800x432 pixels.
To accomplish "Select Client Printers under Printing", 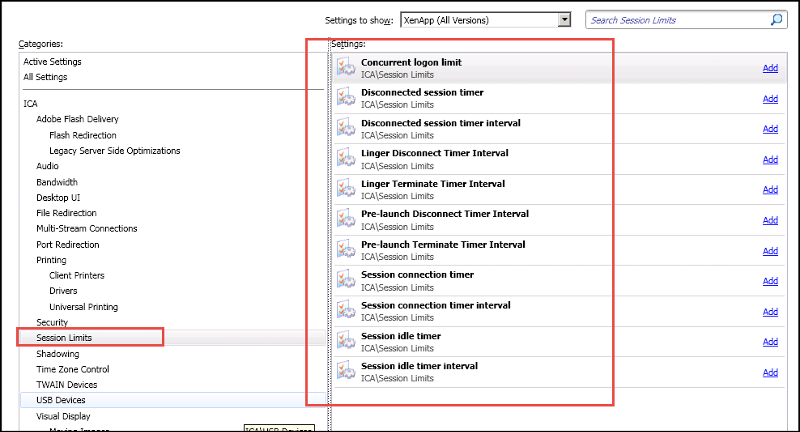I will click(77, 275).
